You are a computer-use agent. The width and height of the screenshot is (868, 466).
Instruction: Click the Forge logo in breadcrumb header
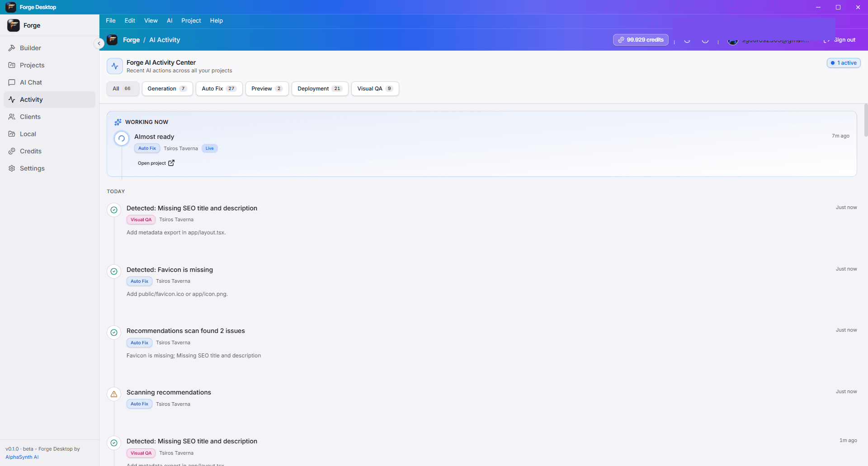pyautogui.click(x=112, y=40)
